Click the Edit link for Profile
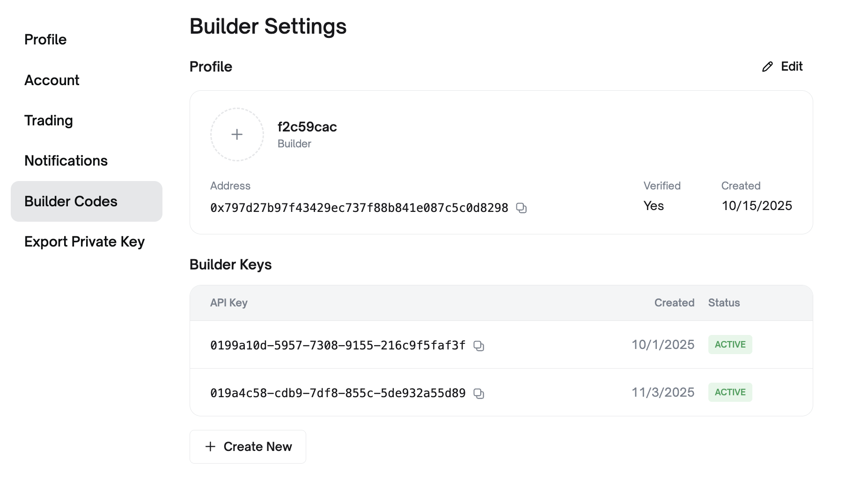 791,66
